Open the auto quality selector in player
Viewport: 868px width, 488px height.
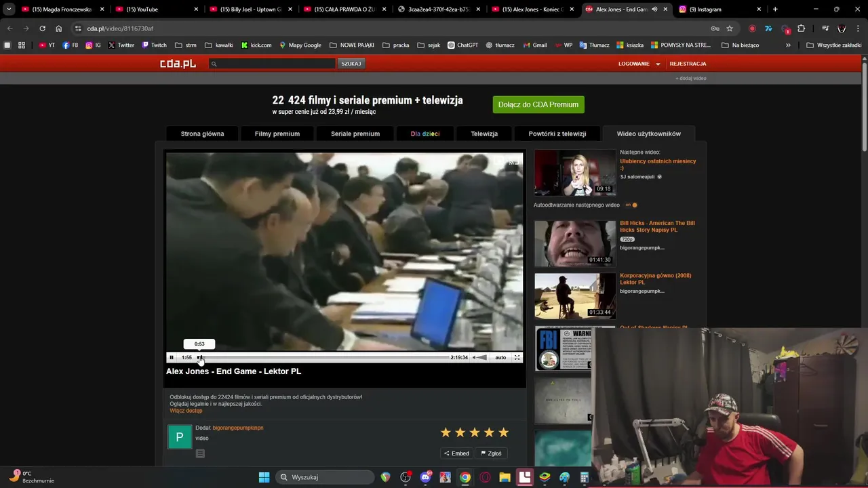[x=500, y=357]
